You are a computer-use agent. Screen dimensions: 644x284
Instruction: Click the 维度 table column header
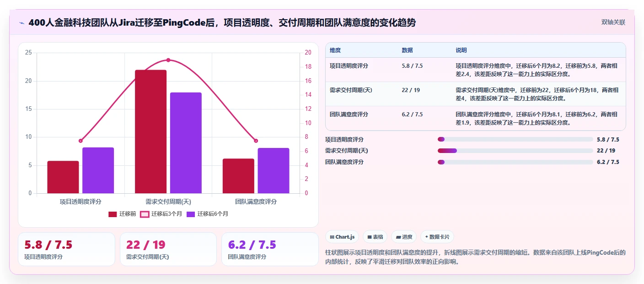(335, 50)
